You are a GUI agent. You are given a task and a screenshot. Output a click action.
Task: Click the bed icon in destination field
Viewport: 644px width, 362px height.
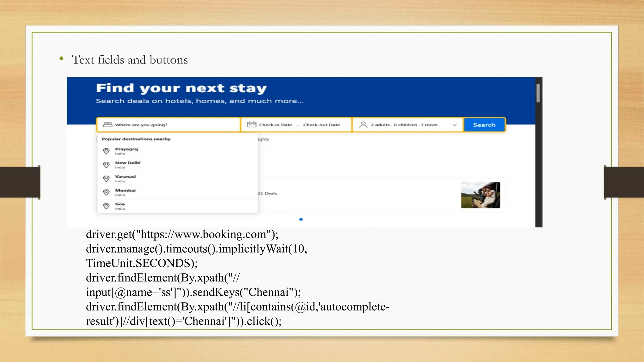point(108,125)
